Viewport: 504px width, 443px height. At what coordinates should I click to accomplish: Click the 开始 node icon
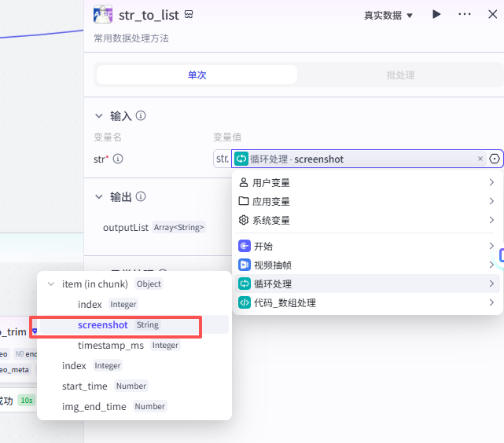click(x=245, y=246)
